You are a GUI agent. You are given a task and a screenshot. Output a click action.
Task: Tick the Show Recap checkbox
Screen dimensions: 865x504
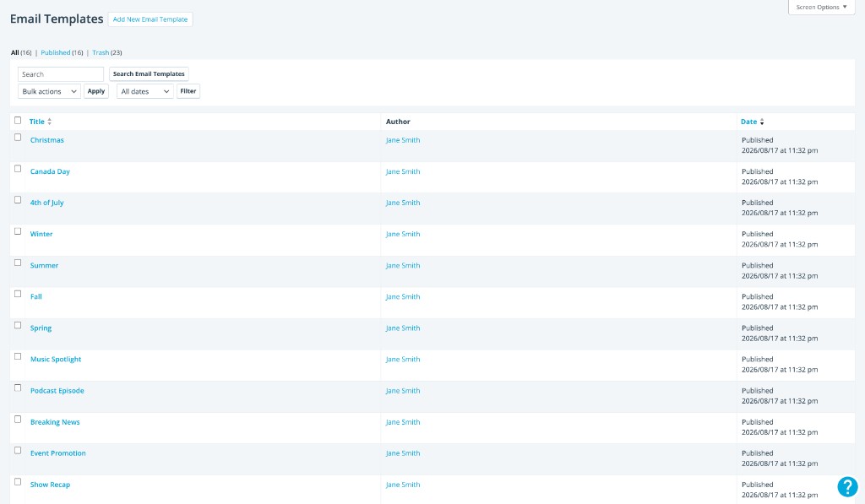point(18,482)
